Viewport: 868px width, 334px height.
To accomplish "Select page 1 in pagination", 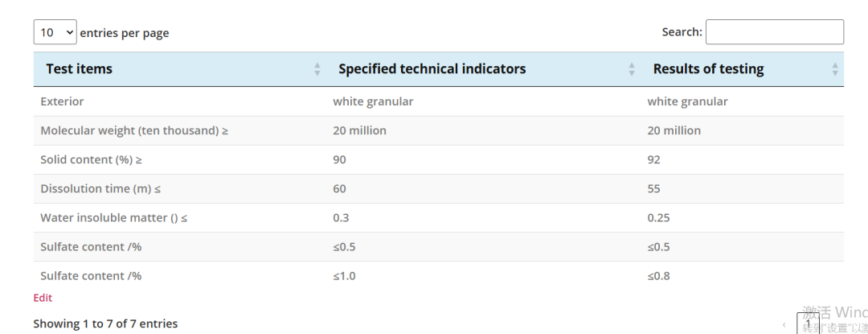I will 808,324.
